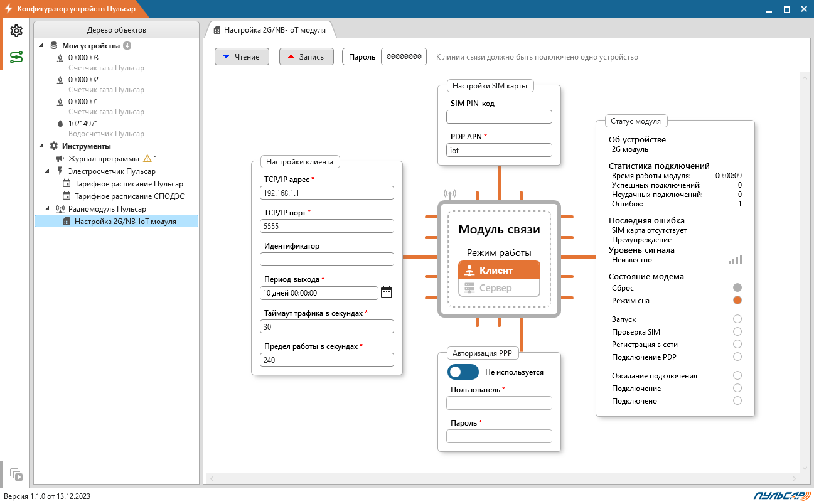Screen dimensions: 814x504
Task: Click the warning triangle beside Журнал программы
Action: pos(147,159)
